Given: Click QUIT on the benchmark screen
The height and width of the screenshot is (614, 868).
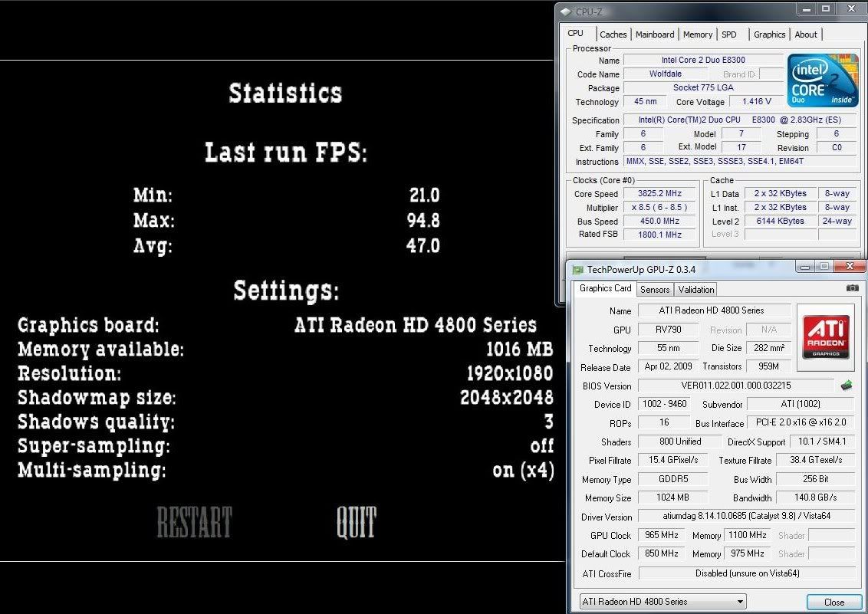Looking at the screenshot, I should point(357,521).
